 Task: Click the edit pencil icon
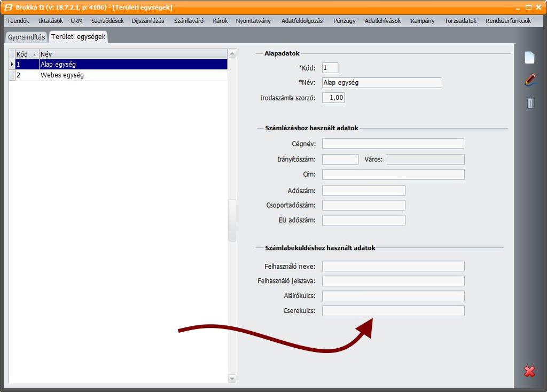pyautogui.click(x=530, y=80)
